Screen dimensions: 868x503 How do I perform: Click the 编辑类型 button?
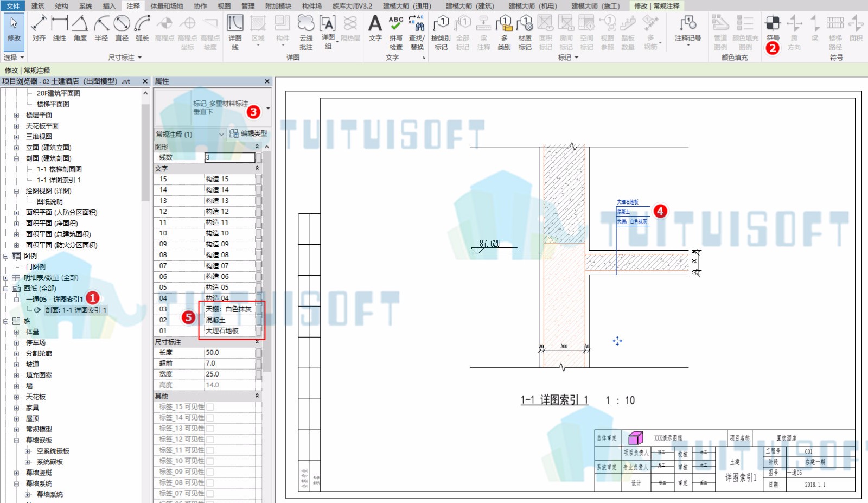point(248,133)
